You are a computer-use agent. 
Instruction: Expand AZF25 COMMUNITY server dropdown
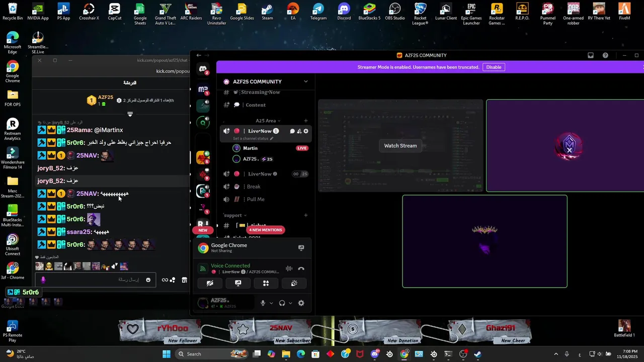pos(305,81)
